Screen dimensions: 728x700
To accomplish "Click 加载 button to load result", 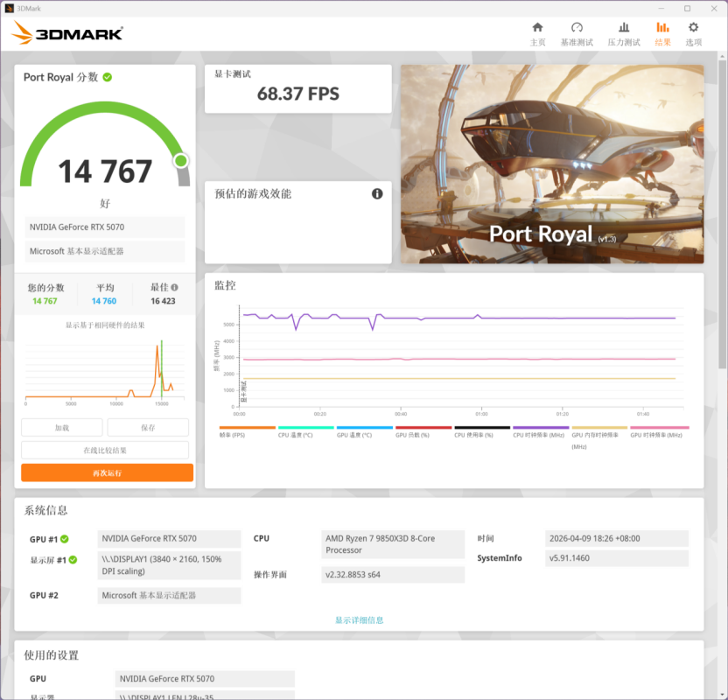I will coord(61,428).
